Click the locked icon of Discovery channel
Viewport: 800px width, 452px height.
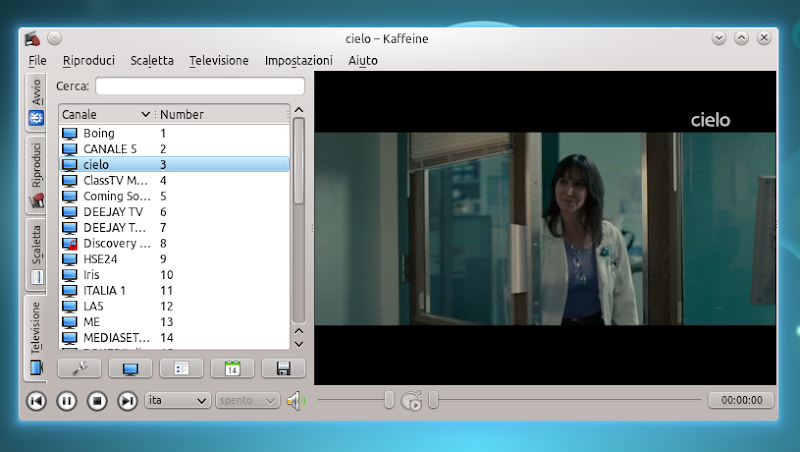click(69, 244)
